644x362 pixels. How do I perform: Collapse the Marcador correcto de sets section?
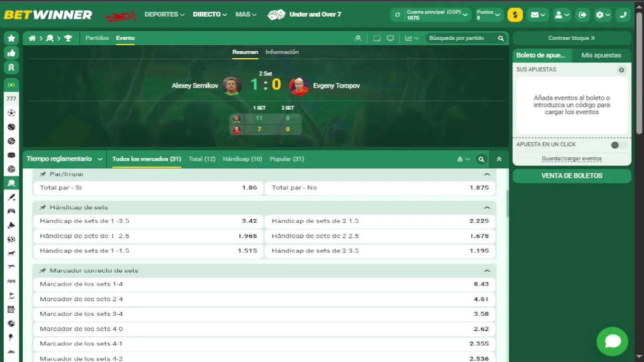tap(487, 270)
